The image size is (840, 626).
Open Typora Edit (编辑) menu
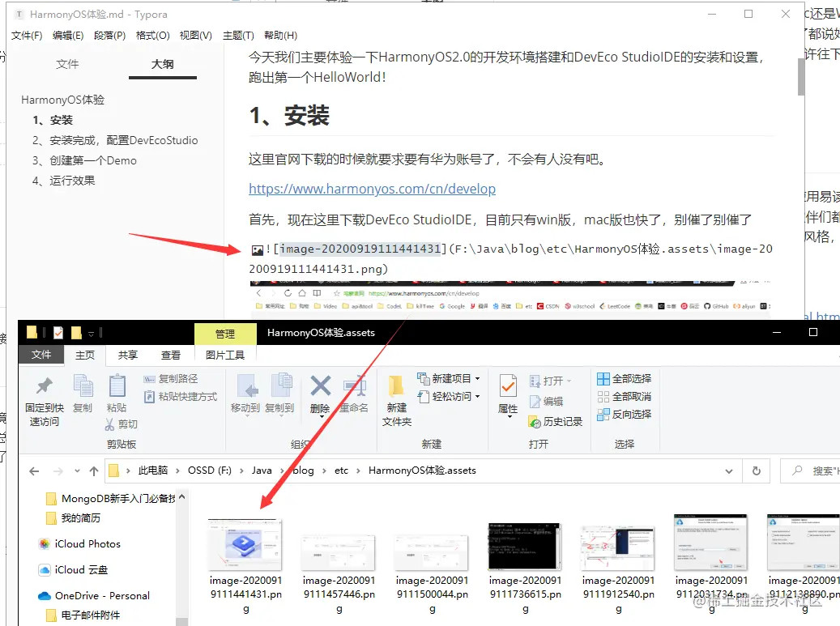tap(68, 36)
